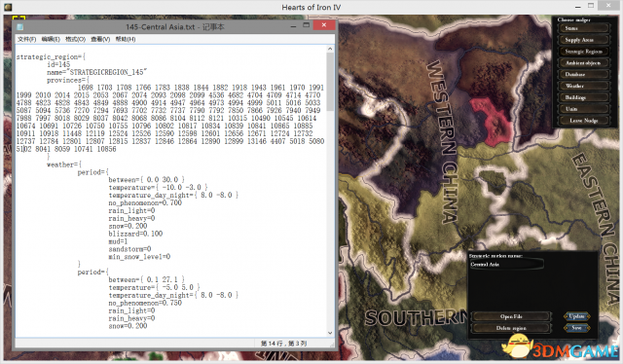The image size is (623, 364).
Task: Open the 帮助(H) Help menu
Action: click(x=126, y=39)
